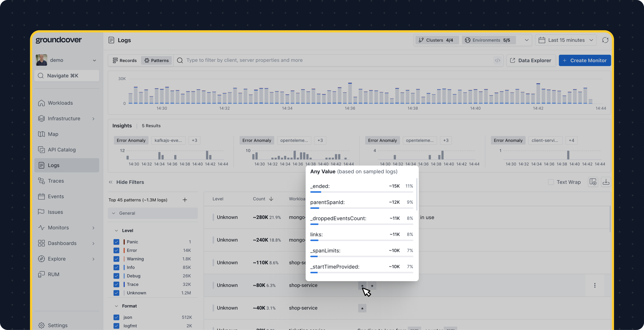Screen dimensions: 644x330
Task: Open the three-dot menu on the shop-service row
Action: point(595,285)
